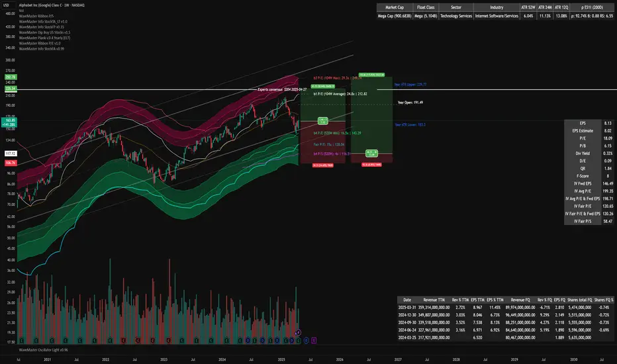The image size is (617, 364).
Task: Click the lightning bolt icon above latest bars
Action: click(298, 332)
